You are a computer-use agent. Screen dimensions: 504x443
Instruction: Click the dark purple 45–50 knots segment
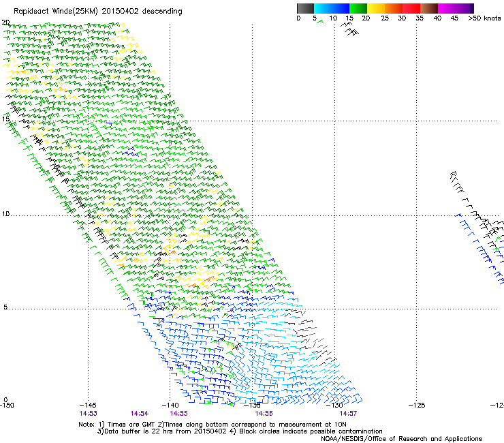[x=464, y=8]
